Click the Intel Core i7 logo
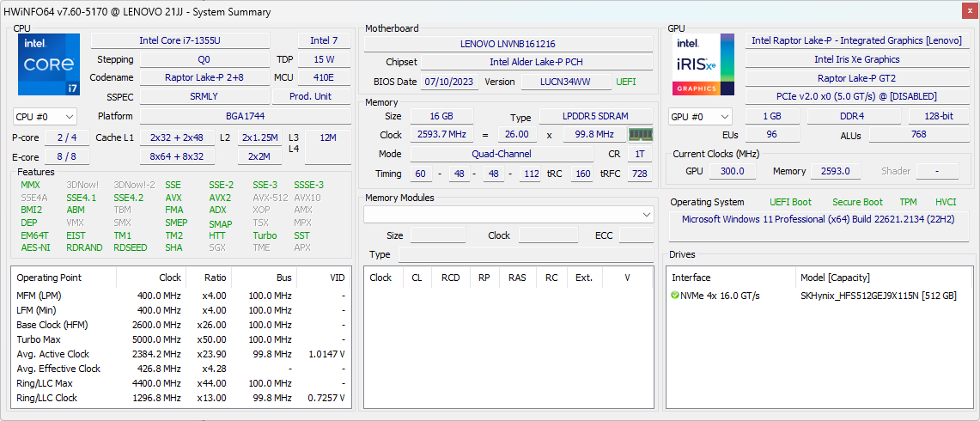 pyautogui.click(x=48, y=64)
